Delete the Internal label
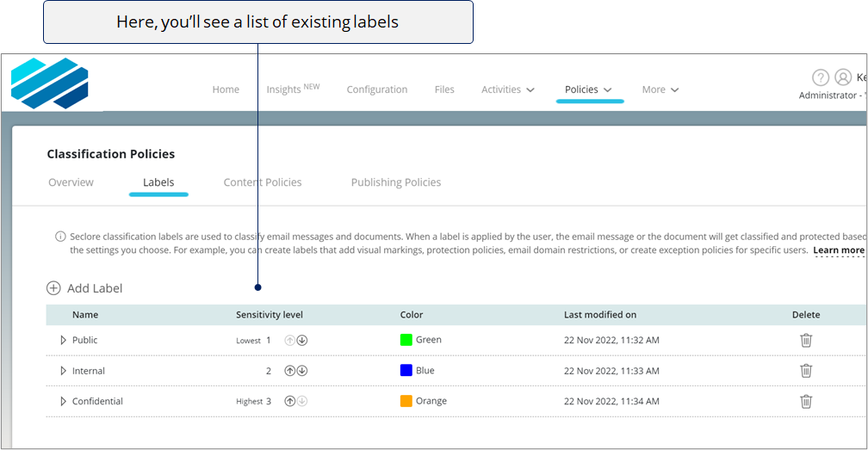 click(x=806, y=370)
